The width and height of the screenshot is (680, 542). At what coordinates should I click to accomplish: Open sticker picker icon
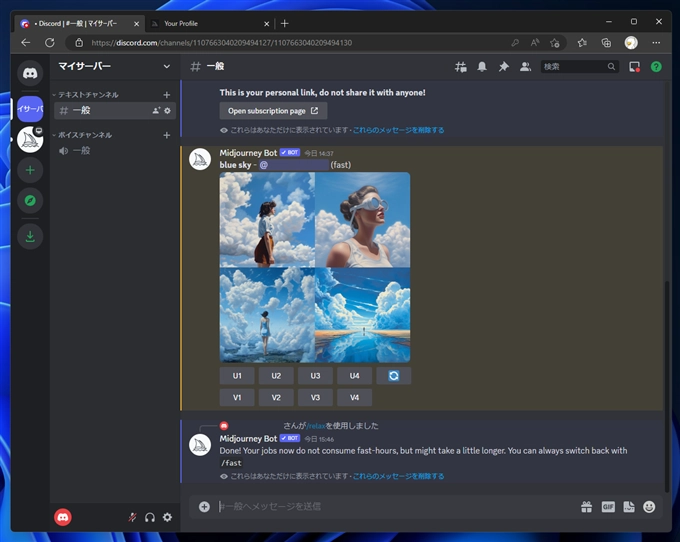point(629,506)
